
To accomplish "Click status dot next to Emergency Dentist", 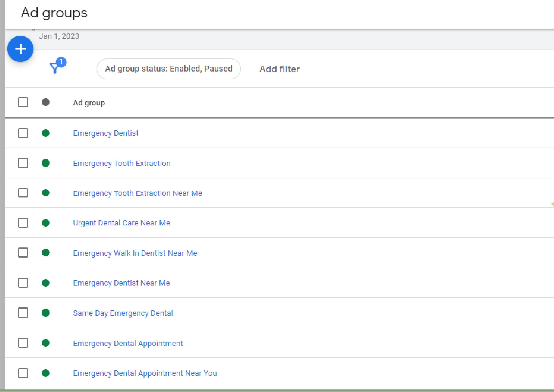I will 46,133.
